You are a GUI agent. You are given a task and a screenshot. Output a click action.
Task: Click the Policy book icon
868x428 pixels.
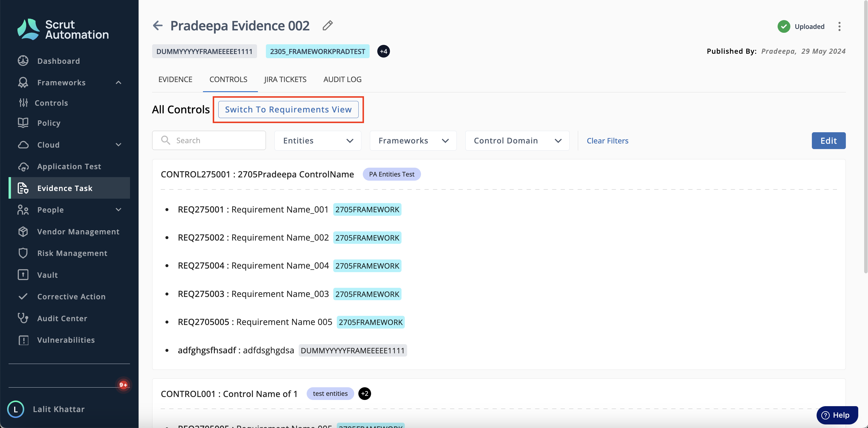(23, 123)
